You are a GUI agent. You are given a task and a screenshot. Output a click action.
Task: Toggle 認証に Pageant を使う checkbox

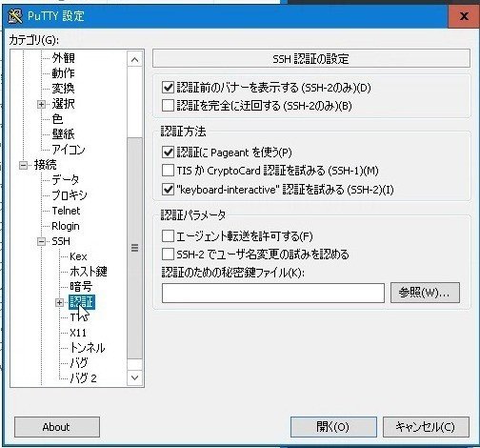pyautogui.click(x=168, y=153)
